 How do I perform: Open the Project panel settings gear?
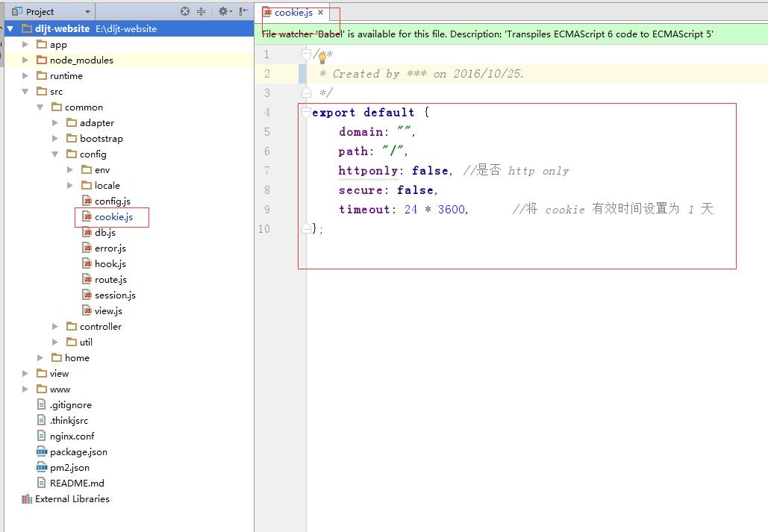pos(225,11)
